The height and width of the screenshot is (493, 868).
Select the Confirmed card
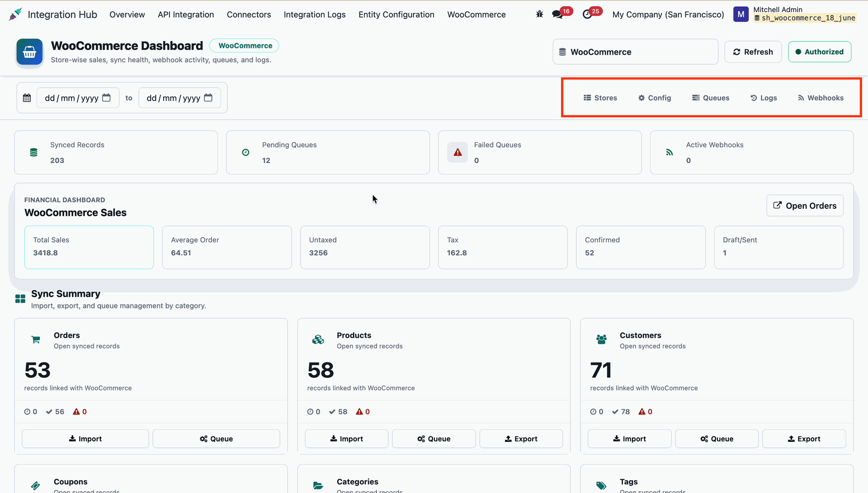point(641,247)
